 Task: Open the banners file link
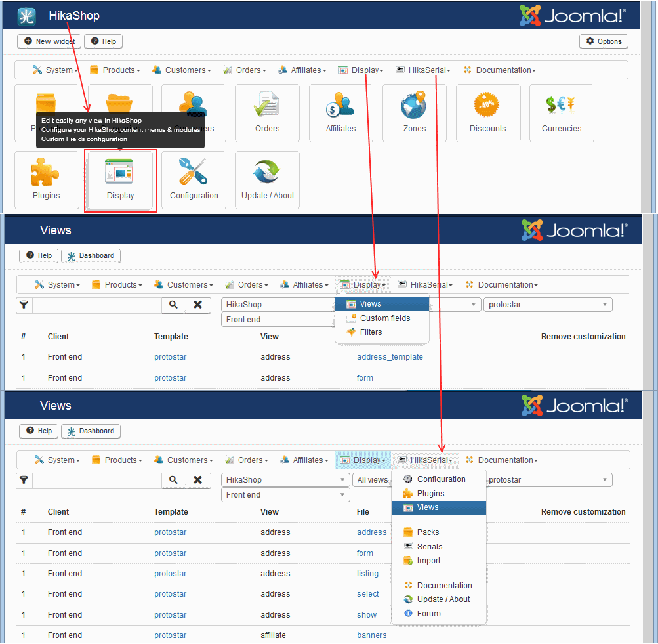click(x=372, y=635)
